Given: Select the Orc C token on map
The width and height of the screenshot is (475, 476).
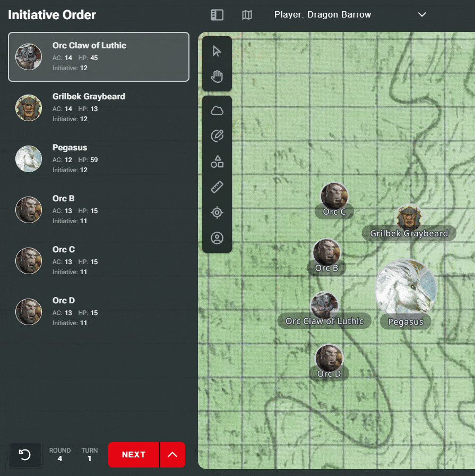Looking at the screenshot, I should (334, 197).
